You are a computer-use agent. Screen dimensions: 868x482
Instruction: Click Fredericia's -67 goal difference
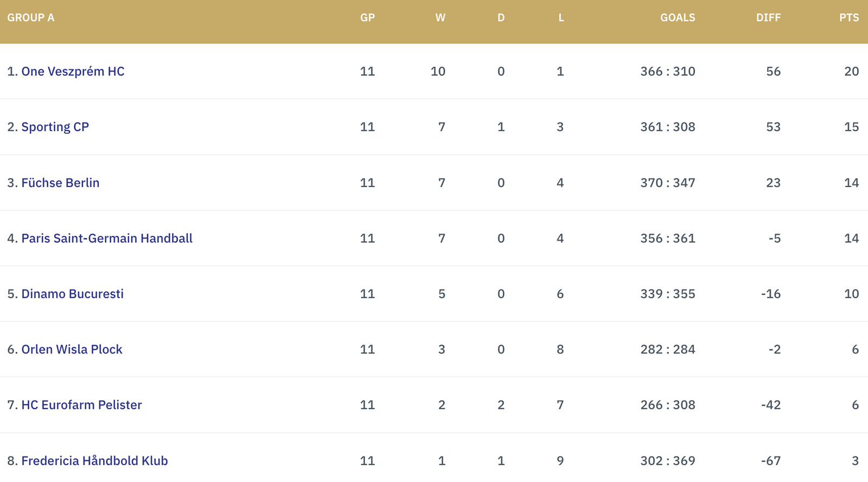[x=770, y=461]
